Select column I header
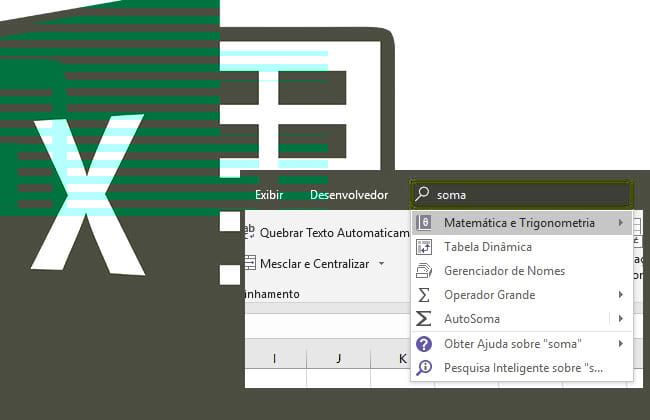The image size is (650, 420). (274, 358)
